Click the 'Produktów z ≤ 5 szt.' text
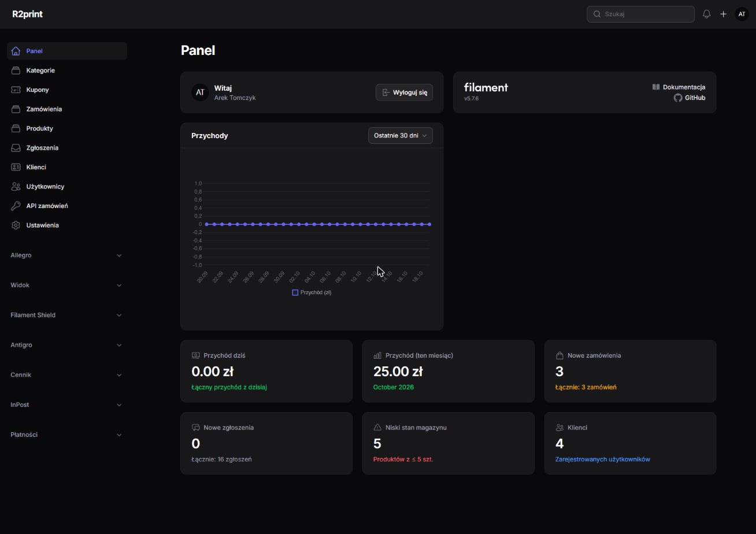 tap(403, 459)
